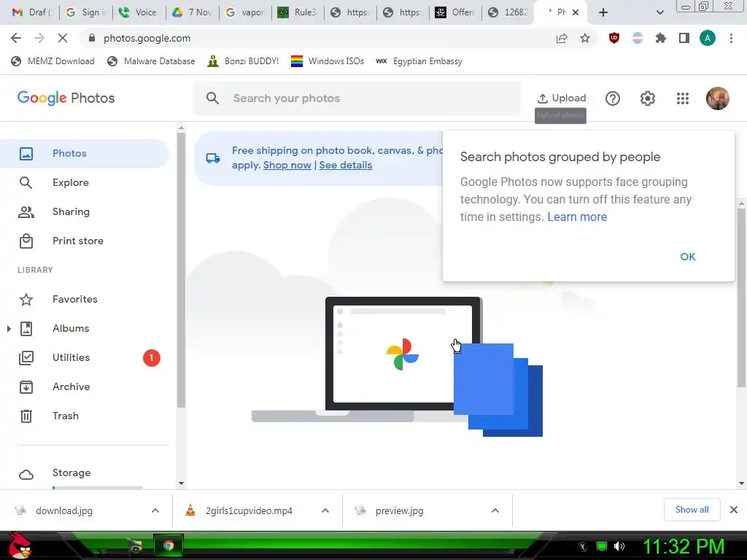This screenshot has height=560, width=747.
Task: Open Windows ISOs bookmark
Action: (328, 61)
